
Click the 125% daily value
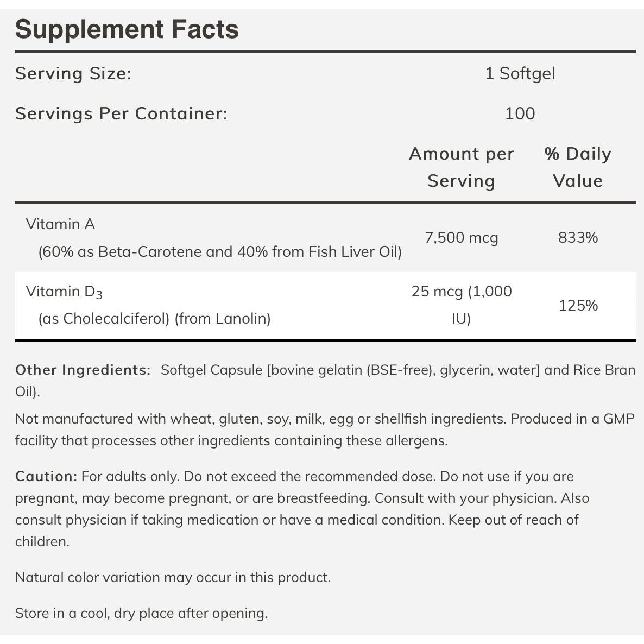click(x=578, y=306)
